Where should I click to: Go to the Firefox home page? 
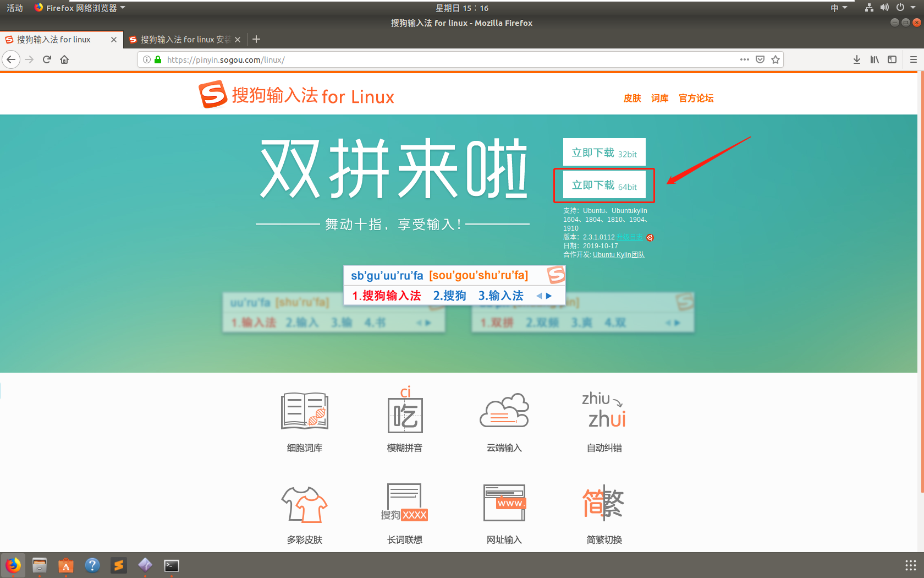(x=64, y=59)
